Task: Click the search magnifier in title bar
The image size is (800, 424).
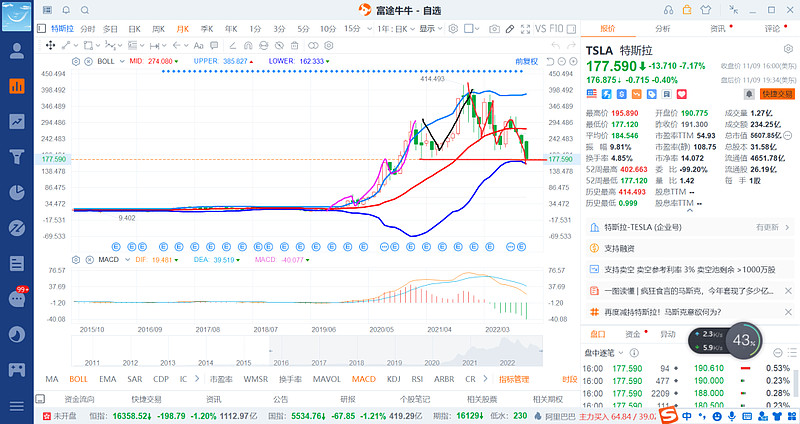Action: click(x=85, y=10)
